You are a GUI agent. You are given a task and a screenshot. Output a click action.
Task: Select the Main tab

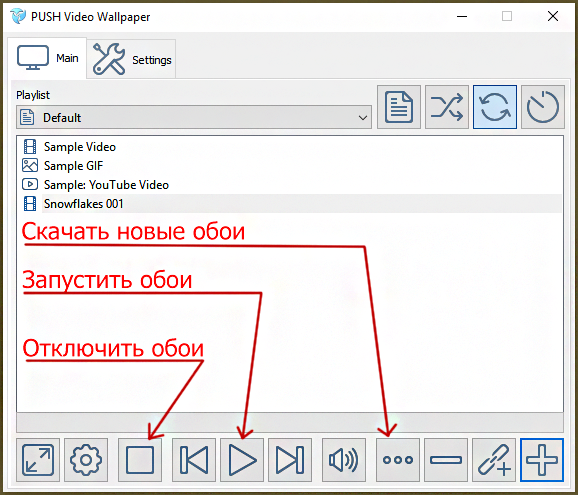click(47, 57)
